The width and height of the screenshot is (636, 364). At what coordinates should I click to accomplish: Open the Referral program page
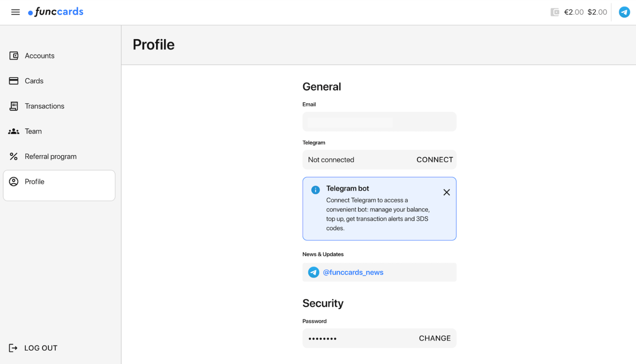point(51,156)
